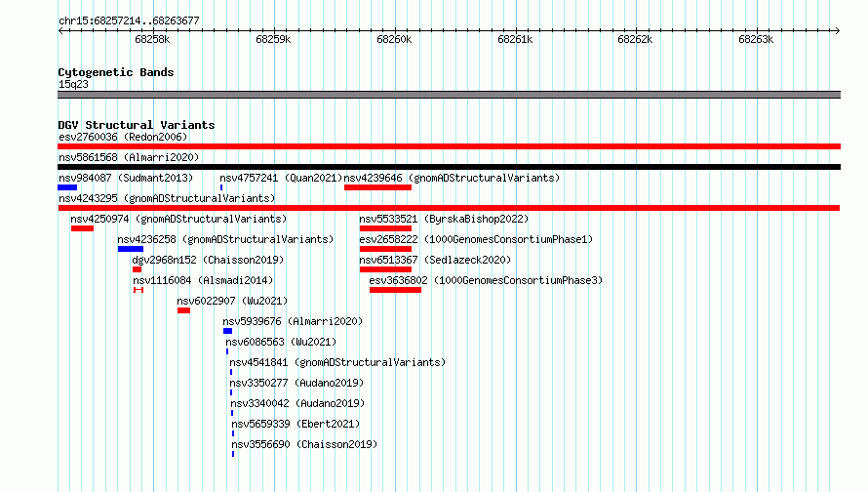Click the gray 15q23 cytogenetic band bar

tap(449, 95)
